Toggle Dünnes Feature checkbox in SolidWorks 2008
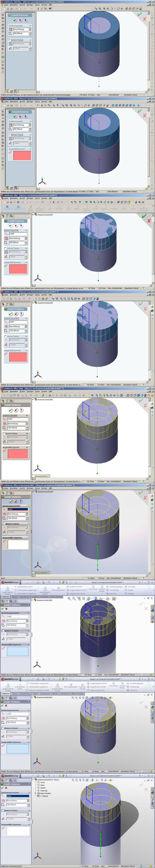 tap(3, 631)
